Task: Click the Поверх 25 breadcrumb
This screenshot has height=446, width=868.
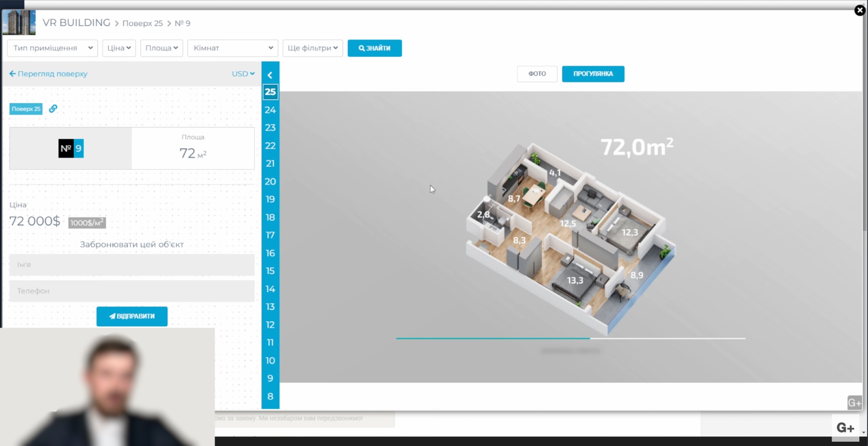Action: (142, 23)
